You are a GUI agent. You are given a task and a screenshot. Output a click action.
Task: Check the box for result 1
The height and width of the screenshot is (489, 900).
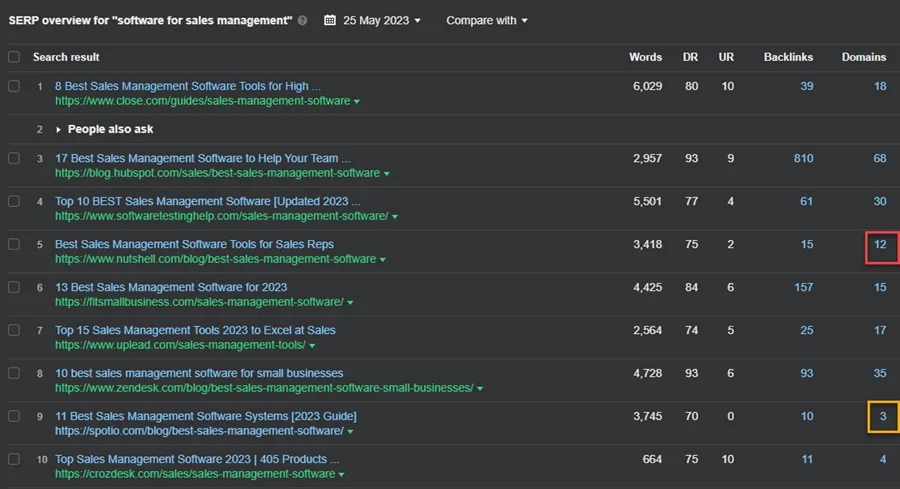pyautogui.click(x=14, y=86)
